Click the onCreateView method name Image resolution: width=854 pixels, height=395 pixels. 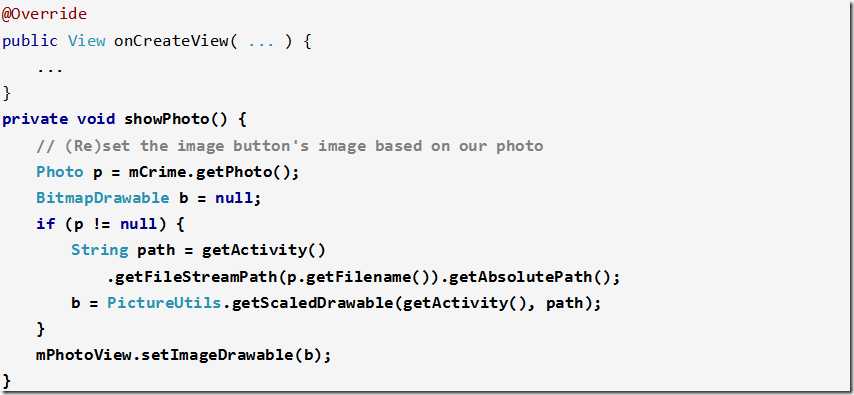coord(170,41)
